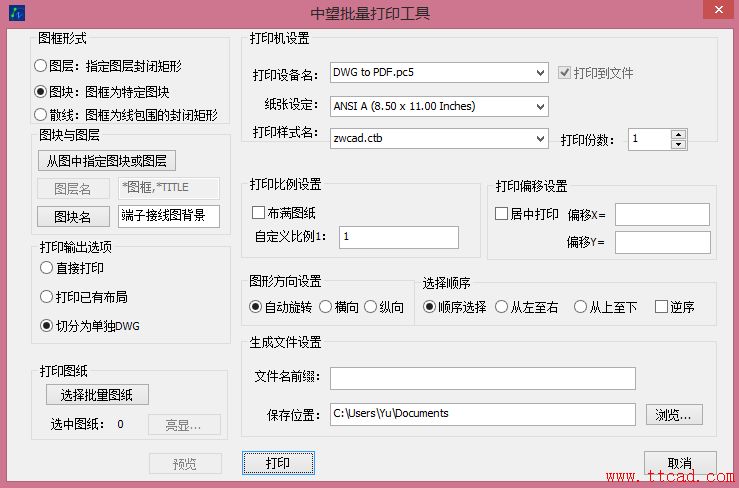This screenshot has height=488, width=739.
Task: Click the 自定义比例1 input field
Action: [399, 237]
